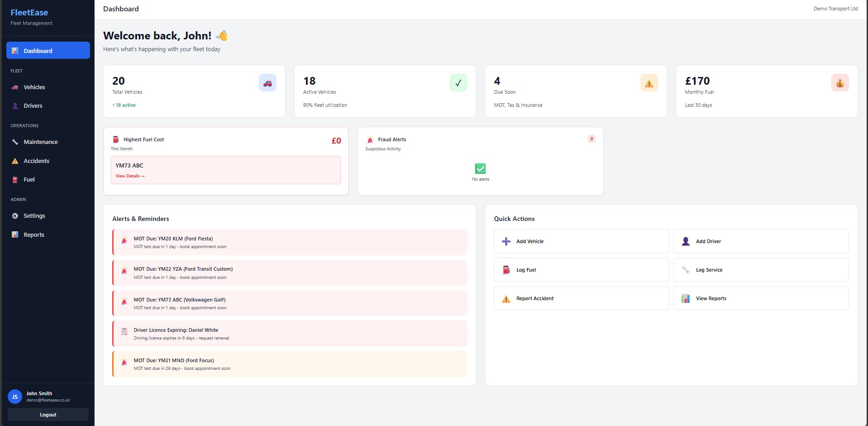Click the JS user avatar
Screen dimensions: 868x426
pyautogui.click(x=14, y=397)
